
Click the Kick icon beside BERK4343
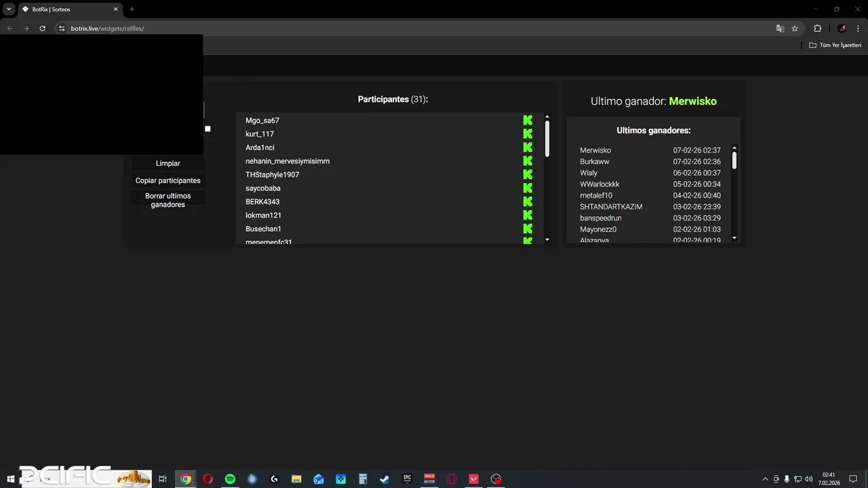tap(528, 202)
